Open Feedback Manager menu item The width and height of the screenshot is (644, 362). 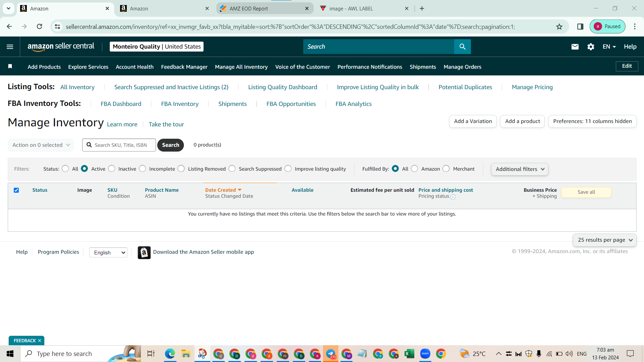pos(184,67)
